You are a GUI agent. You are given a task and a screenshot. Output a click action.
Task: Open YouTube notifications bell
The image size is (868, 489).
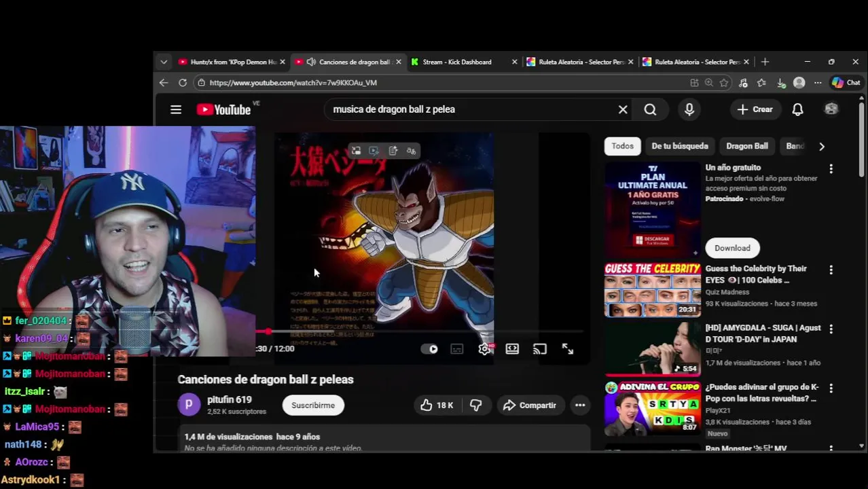click(x=797, y=109)
